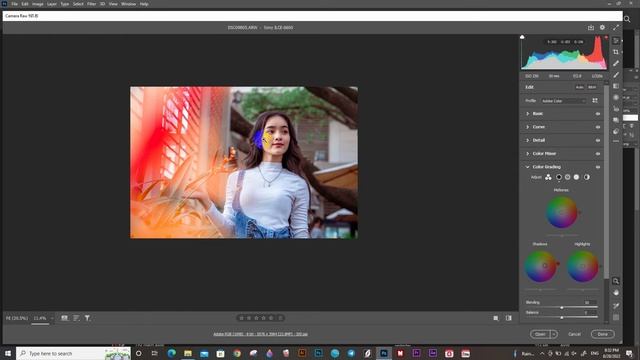Select 3-way color grading adjust mode
This screenshot has height=360, width=640.
(548, 177)
